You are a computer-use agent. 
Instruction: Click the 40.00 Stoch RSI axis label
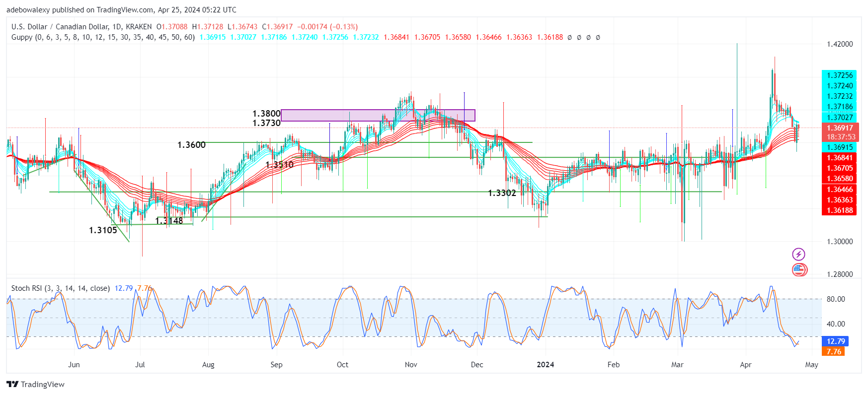(x=836, y=324)
